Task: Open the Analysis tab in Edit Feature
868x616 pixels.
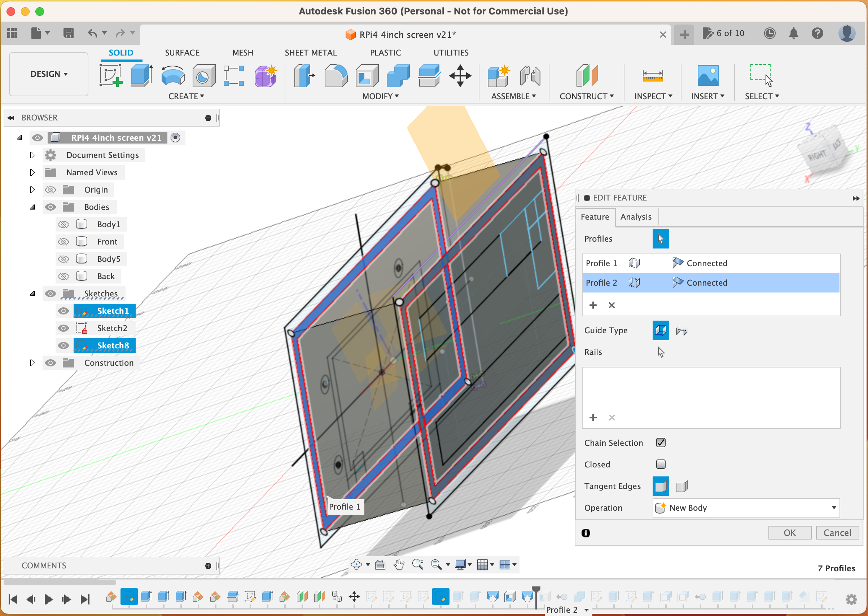Action: coord(636,217)
